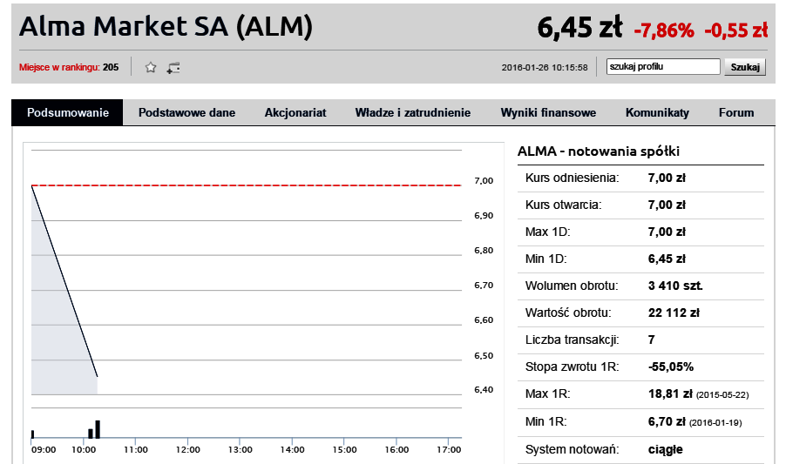Viewport: 786px width, 464px height.
Task: Switch to the Podstawowe dane tab
Action: (x=186, y=113)
